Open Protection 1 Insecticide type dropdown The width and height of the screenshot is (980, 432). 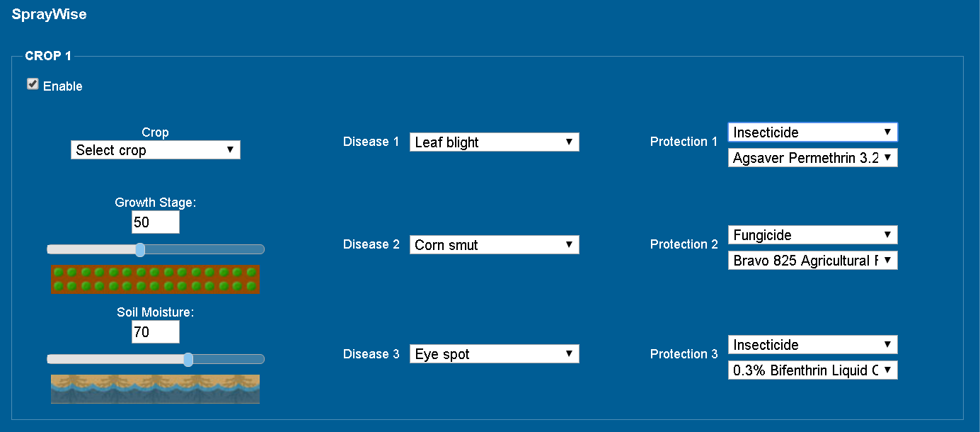click(x=812, y=132)
